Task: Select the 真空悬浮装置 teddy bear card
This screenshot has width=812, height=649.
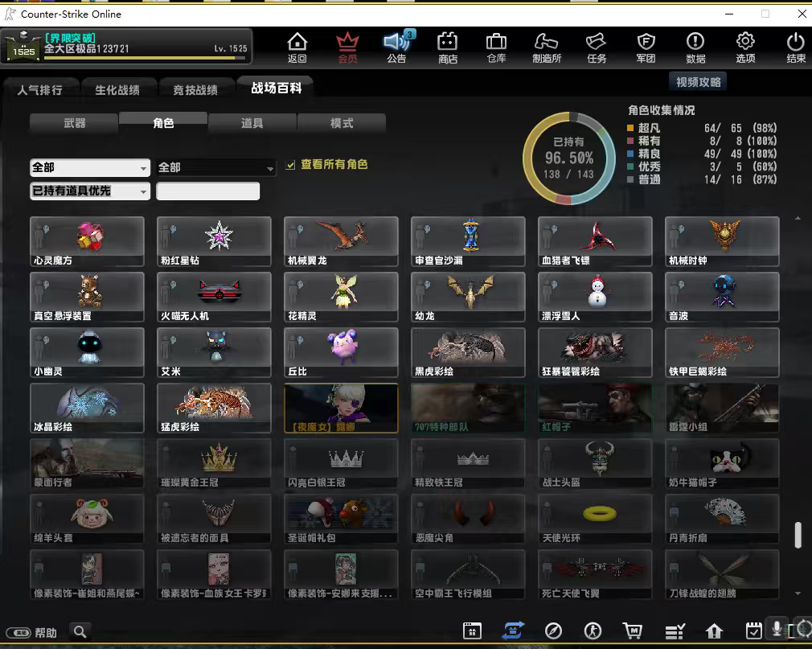Action: 87,297
